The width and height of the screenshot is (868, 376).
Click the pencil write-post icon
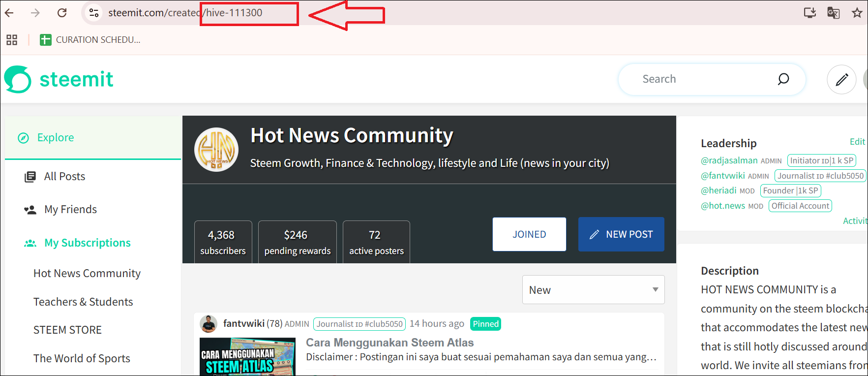(841, 79)
